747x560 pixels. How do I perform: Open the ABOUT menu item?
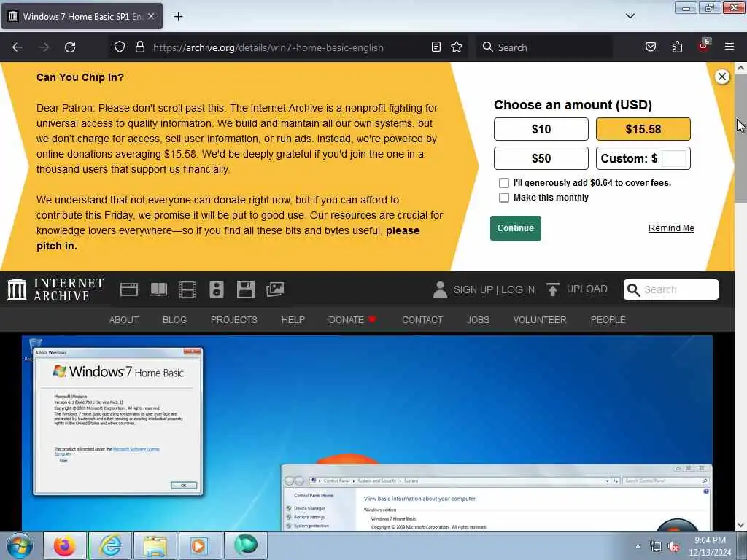coord(124,320)
